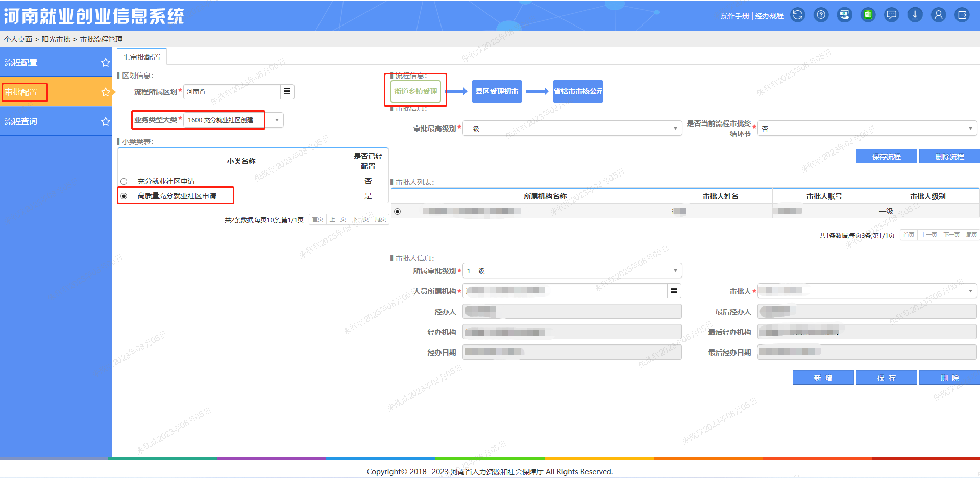The image size is (980, 478).
Task: Select the 高质量充分就业社区申请 radio button
Action: 124,196
